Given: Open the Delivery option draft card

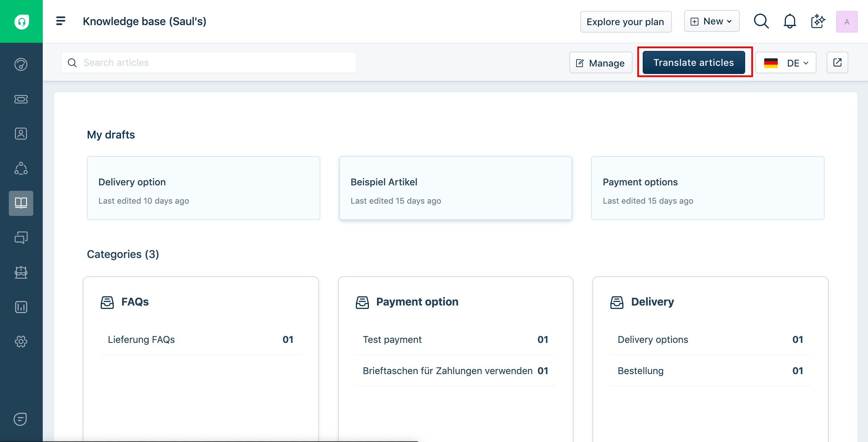Looking at the screenshot, I should pyautogui.click(x=204, y=188).
